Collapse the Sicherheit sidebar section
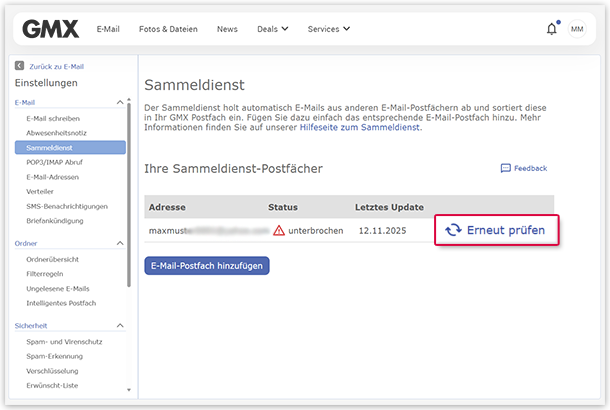This screenshot has height=410, width=610. click(x=120, y=325)
